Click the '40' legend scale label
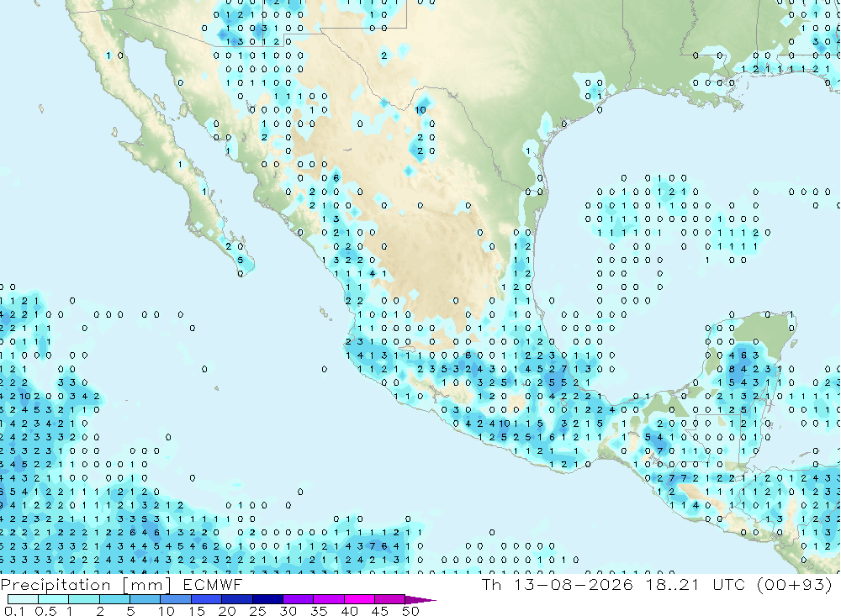841x616 pixels. [349, 611]
